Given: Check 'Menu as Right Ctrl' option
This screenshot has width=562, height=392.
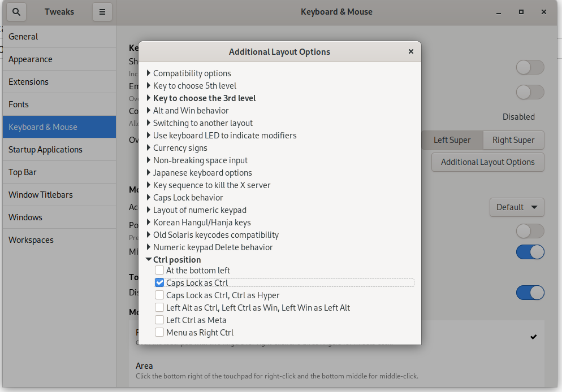Looking at the screenshot, I should [x=159, y=333].
